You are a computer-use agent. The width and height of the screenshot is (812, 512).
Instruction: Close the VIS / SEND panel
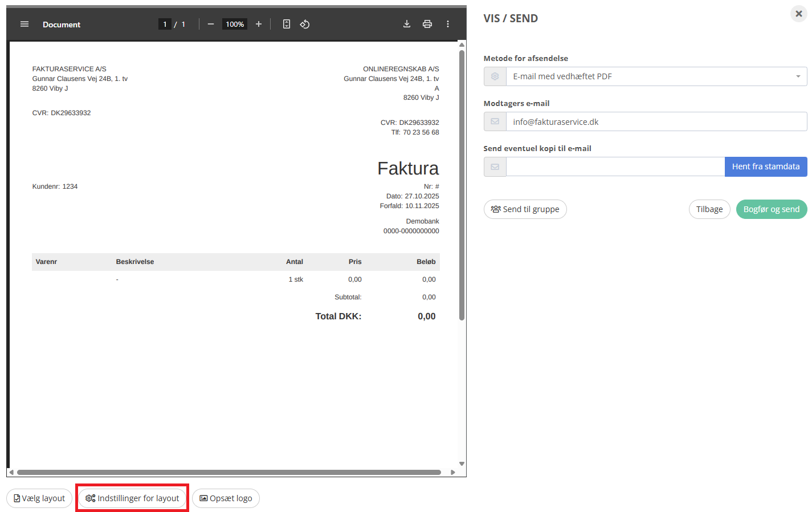pos(798,14)
